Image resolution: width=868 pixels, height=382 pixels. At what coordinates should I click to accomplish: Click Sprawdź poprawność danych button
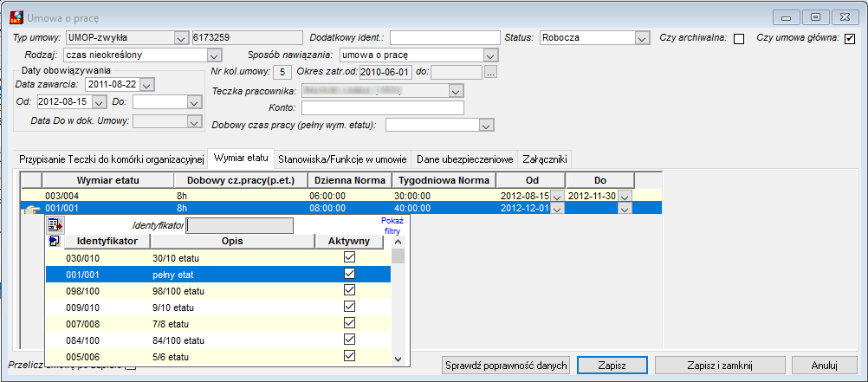(505, 366)
